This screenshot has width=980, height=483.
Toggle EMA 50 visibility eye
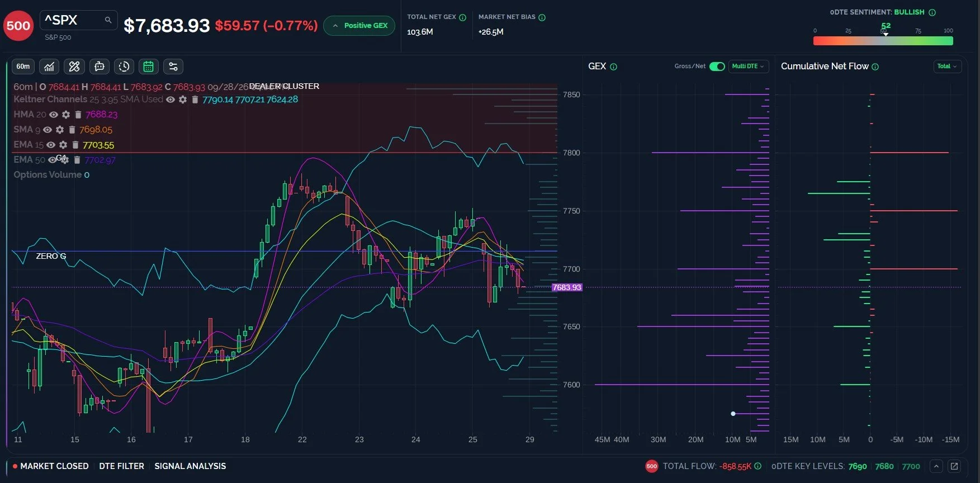(52, 160)
